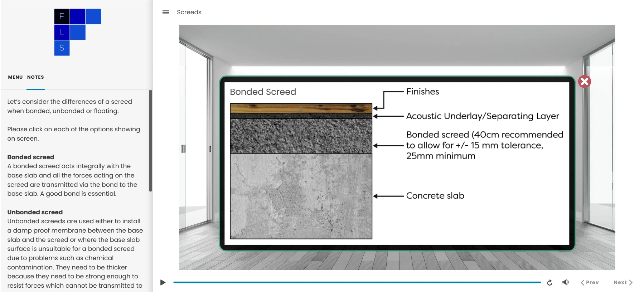Click the playback seekbar
This screenshot has width=644, height=297.
tap(357, 282)
